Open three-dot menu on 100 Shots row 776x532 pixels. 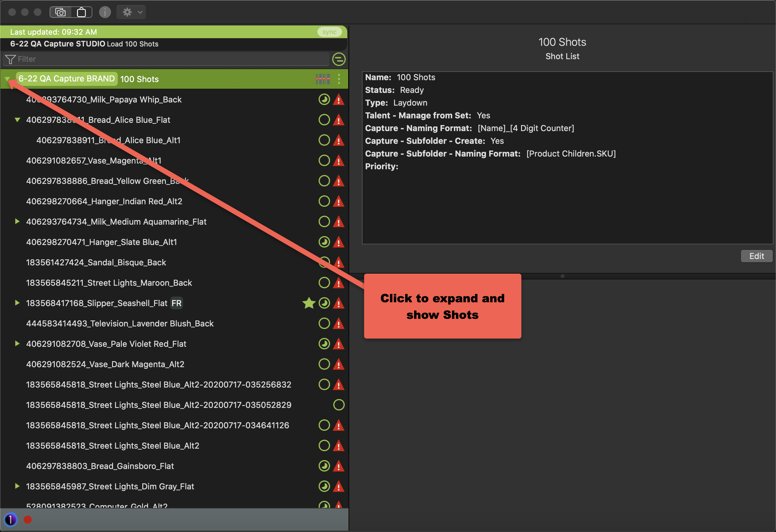[339, 79]
